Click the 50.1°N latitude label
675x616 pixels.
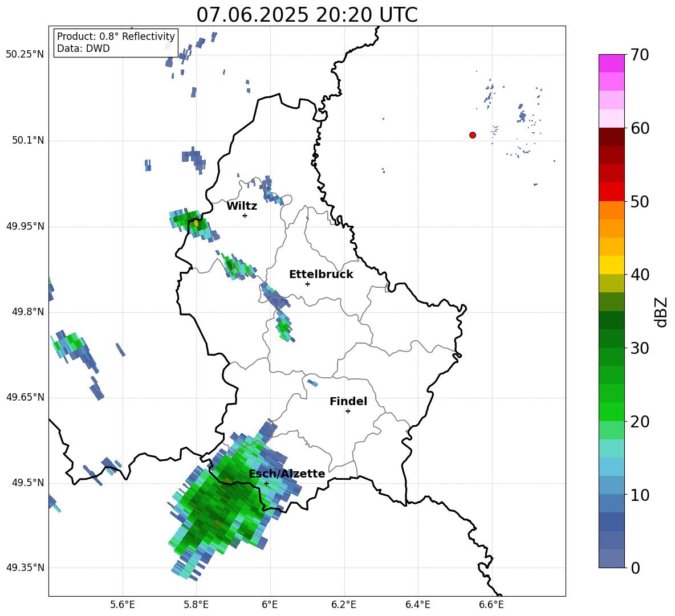28,141
